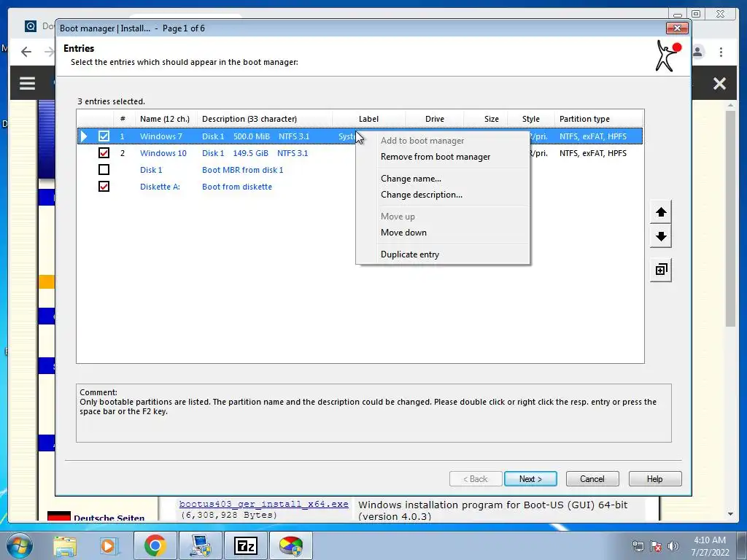Screen dimensions: 747x560
Task: Click row pointer arrow beside Windows 7
Action: point(85,136)
